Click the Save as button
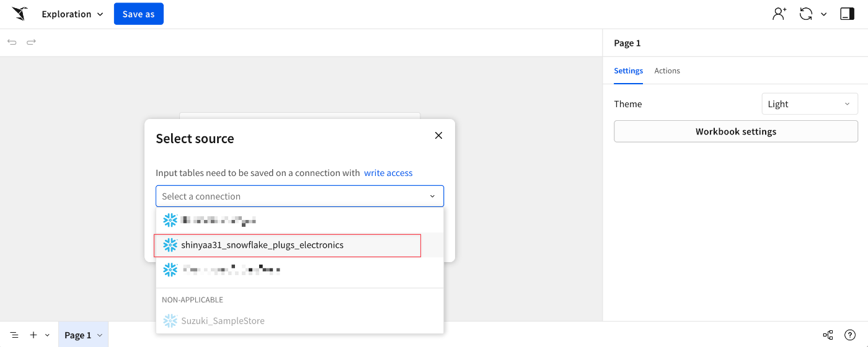Image resolution: width=868 pixels, height=347 pixels. (138, 14)
